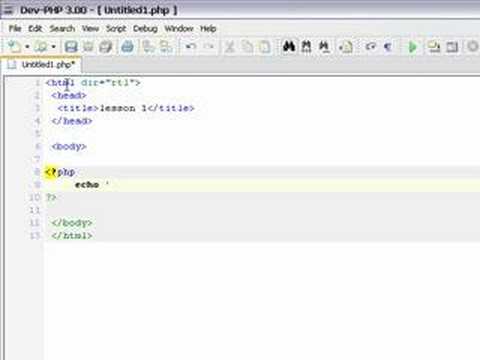The height and width of the screenshot is (360, 480).
Task: Click the '<?php' opening tag line
Action: pyautogui.click(x=60, y=172)
